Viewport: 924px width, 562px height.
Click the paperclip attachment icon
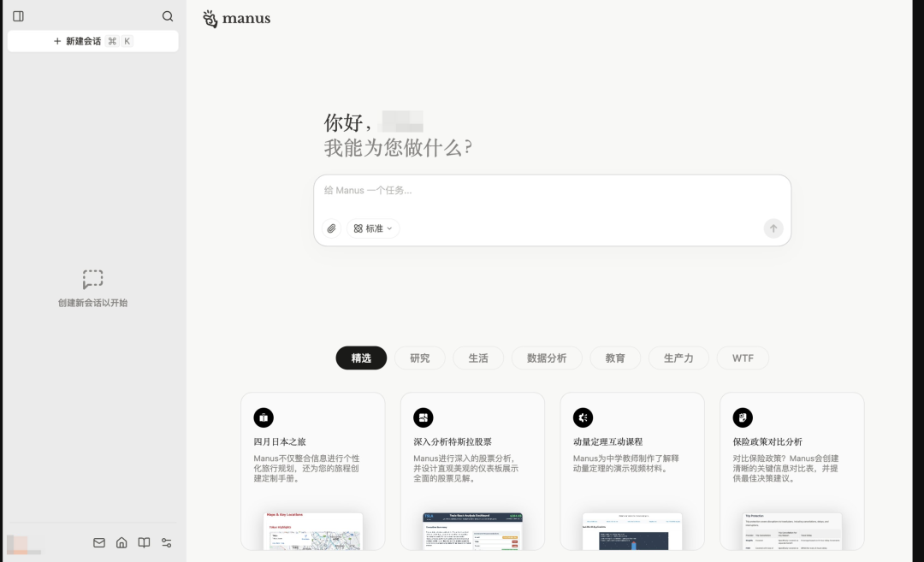[332, 228]
